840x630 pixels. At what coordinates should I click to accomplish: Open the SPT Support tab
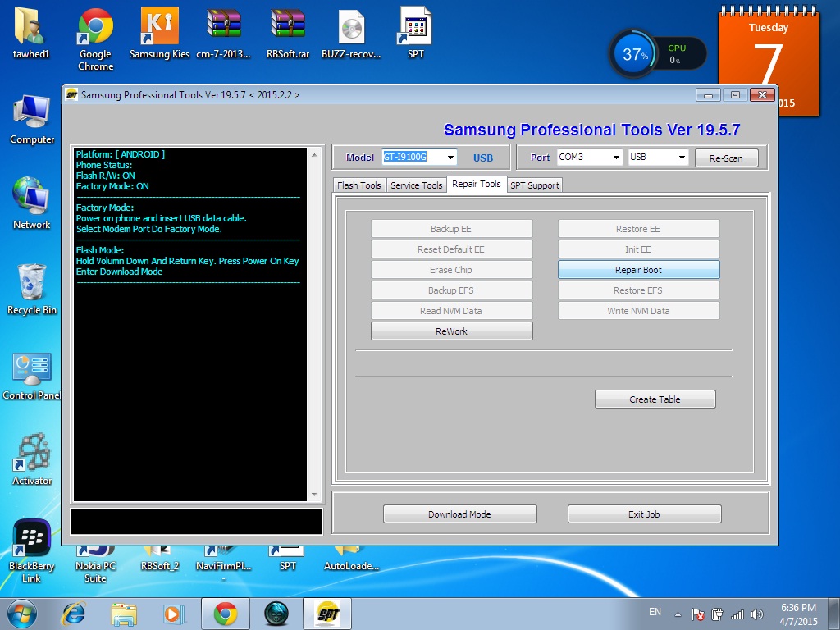click(x=535, y=185)
